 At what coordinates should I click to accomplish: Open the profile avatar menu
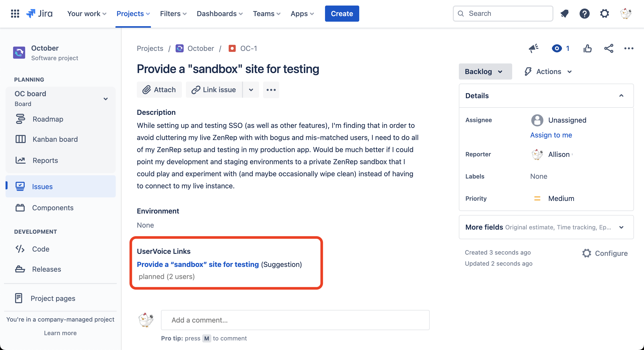click(626, 14)
